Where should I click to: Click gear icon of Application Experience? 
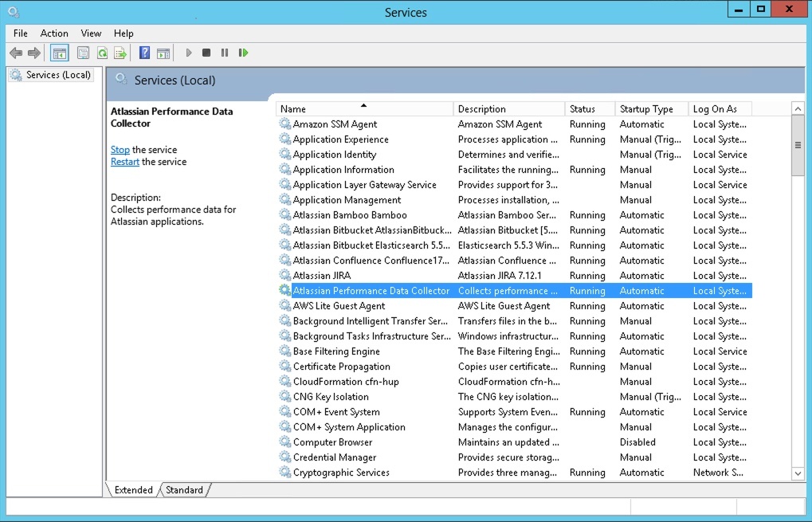pyautogui.click(x=284, y=139)
